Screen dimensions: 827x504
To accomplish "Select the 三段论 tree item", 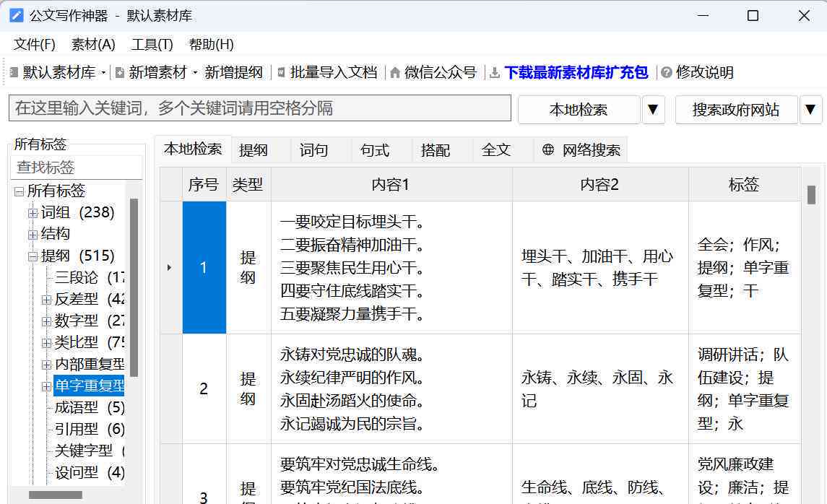I will click(x=90, y=278).
